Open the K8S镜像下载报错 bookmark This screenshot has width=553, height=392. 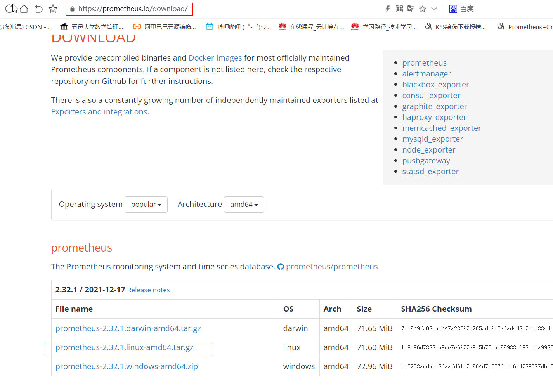[x=455, y=27]
